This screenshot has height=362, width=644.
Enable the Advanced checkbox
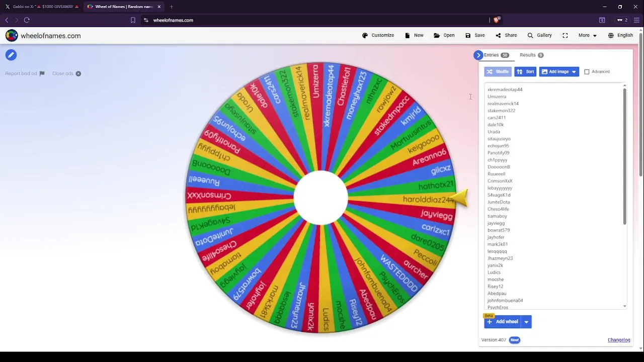pyautogui.click(x=587, y=71)
